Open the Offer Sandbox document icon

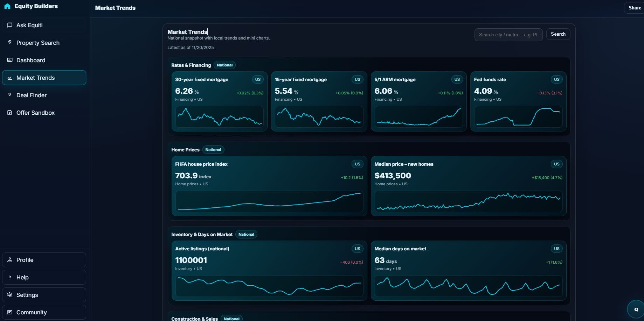pyautogui.click(x=9, y=113)
